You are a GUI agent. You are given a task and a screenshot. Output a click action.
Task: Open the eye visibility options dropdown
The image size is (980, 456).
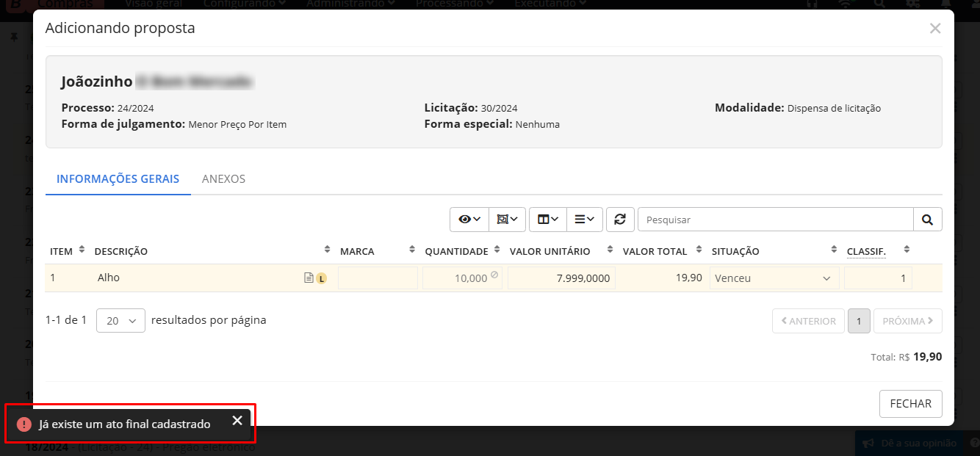[x=469, y=219]
